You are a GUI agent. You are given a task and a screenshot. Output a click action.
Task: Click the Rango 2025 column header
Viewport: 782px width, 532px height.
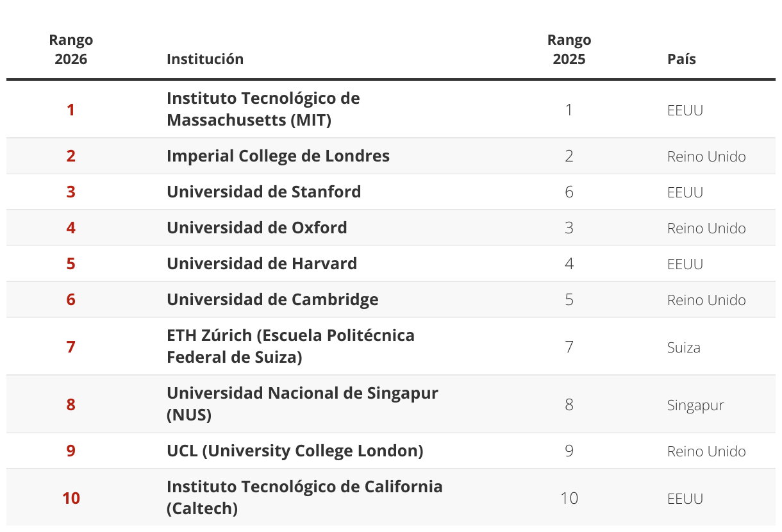pyautogui.click(x=569, y=50)
